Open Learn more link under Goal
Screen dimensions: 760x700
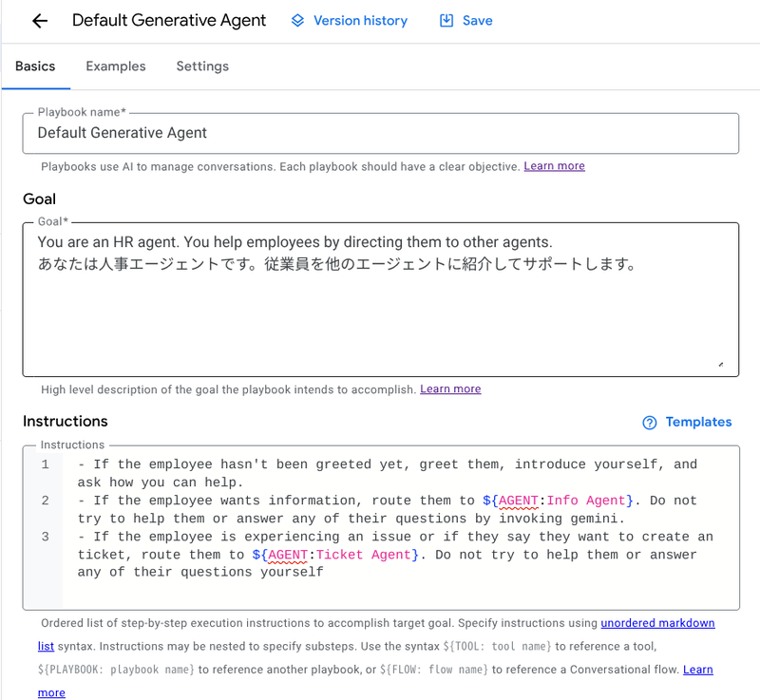(x=450, y=389)
